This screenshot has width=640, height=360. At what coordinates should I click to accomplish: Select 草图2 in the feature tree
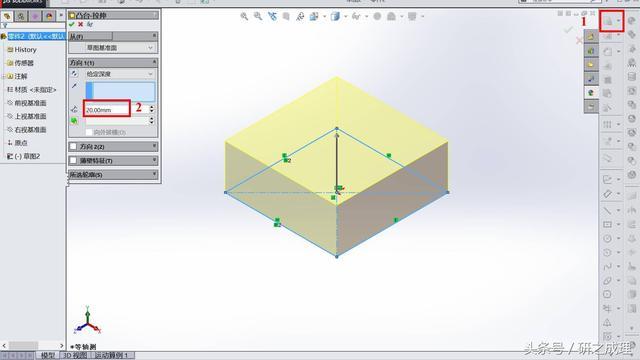click(24, 156)
